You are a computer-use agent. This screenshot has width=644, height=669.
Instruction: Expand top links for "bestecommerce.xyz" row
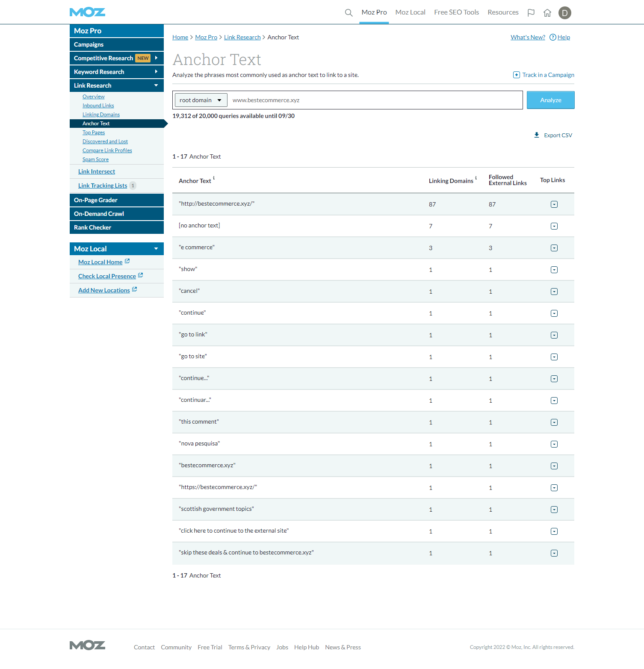coord(554,466)
